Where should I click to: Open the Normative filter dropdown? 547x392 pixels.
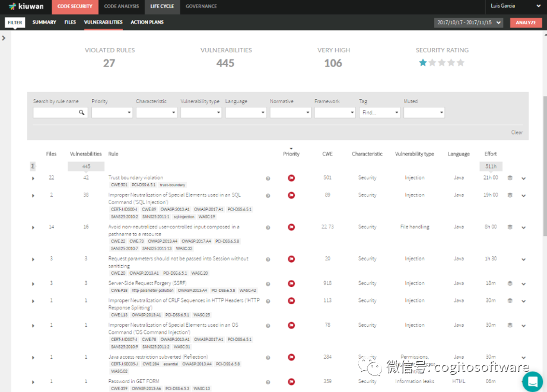pos(290,112)
